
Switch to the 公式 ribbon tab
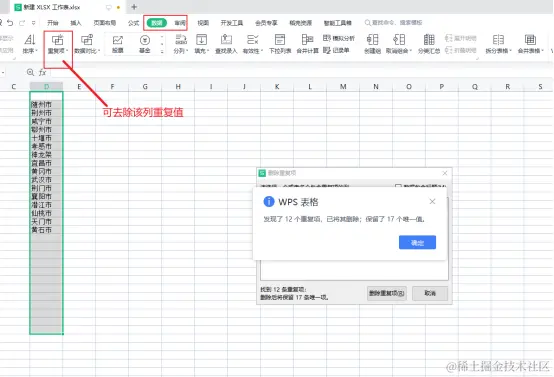[x=133, y=23]
